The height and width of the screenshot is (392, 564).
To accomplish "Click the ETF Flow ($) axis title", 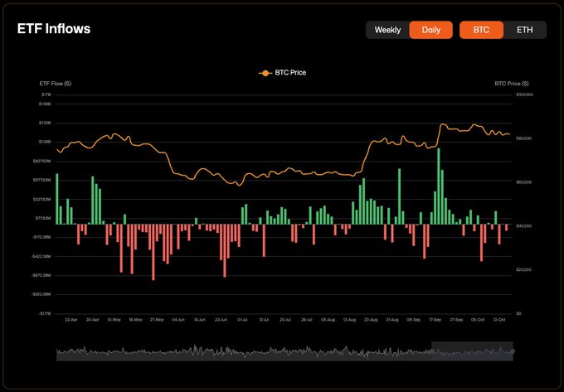I will 56,84.
